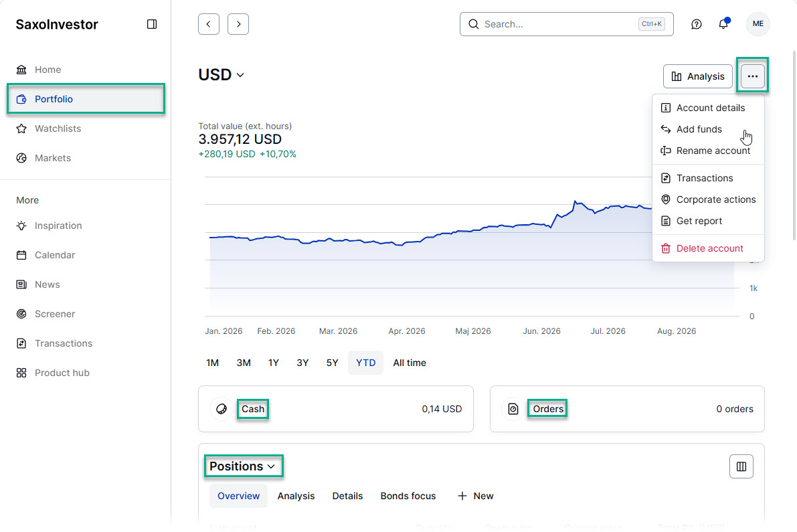Click the Cash card pie icon
Image resolution: width=797 pixels, height=532 pixels.
pos(222,409)
